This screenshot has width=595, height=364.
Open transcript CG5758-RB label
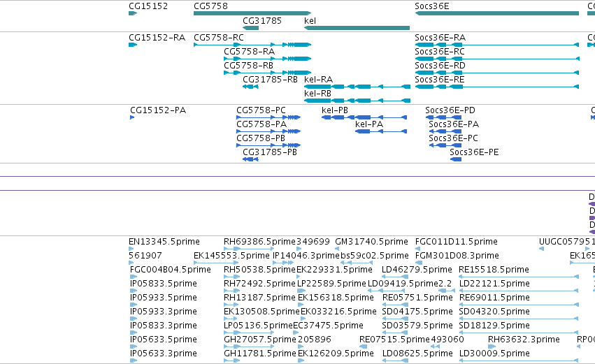point(248,66)
